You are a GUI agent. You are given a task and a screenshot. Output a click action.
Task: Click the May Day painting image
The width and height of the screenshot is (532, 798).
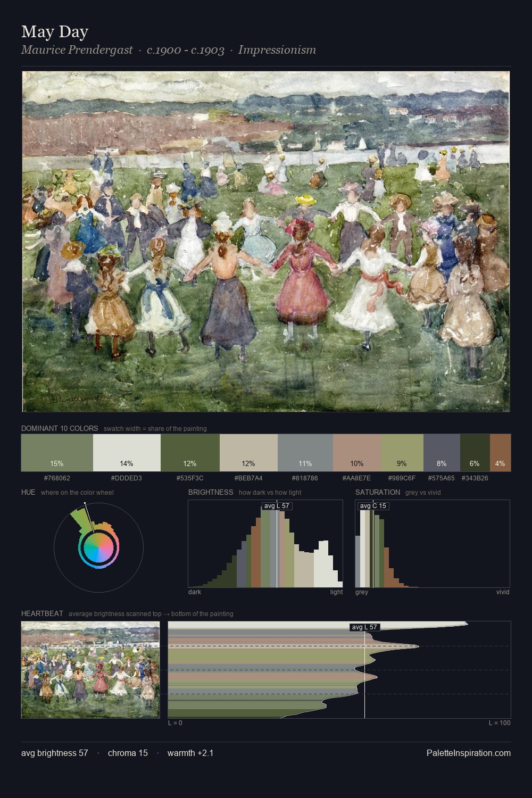[x=266, y=242]
